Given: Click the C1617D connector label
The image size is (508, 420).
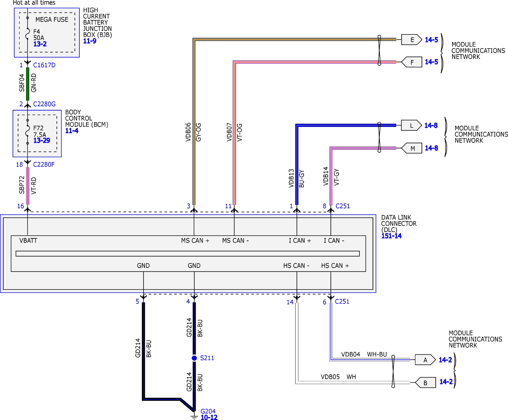Looking at the screenshot, I should click(44, 65).
